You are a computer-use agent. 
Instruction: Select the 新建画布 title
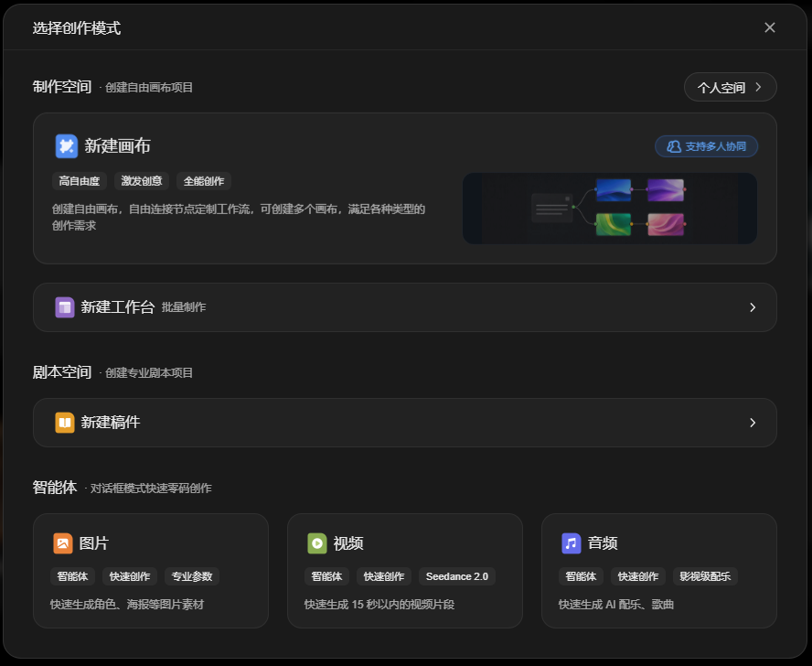click(118, 146)
